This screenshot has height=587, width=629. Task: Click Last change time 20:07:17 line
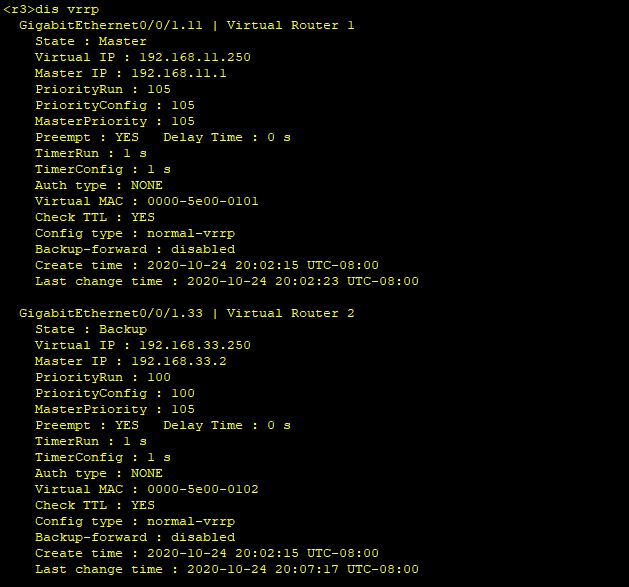coord(227,569)
